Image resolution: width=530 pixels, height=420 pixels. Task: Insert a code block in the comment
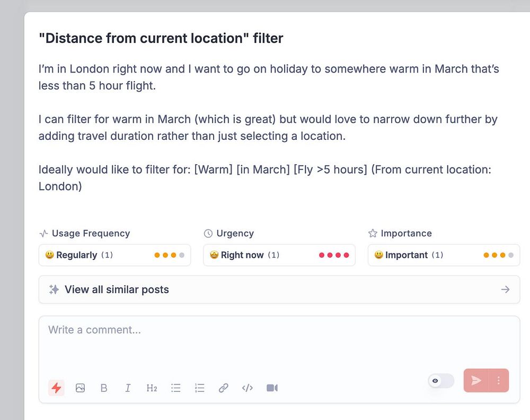click(x=248, y=388)
